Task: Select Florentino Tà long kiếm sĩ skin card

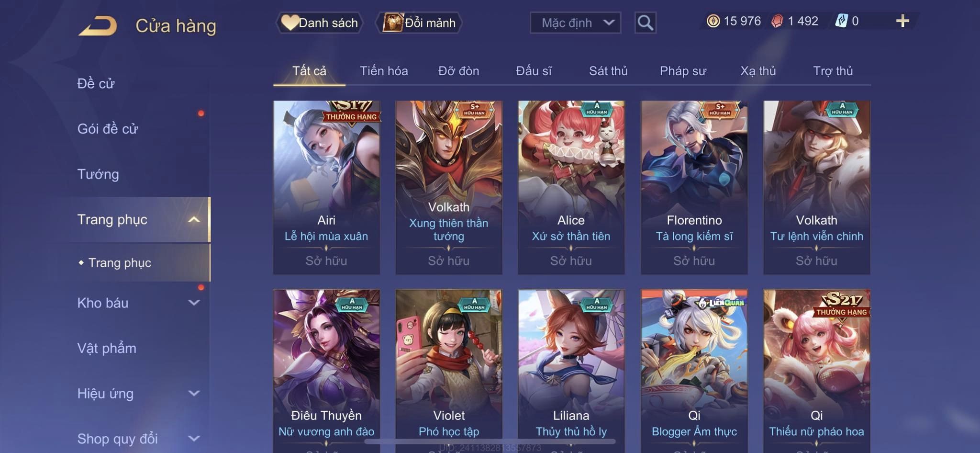Action: click(694, 187)
